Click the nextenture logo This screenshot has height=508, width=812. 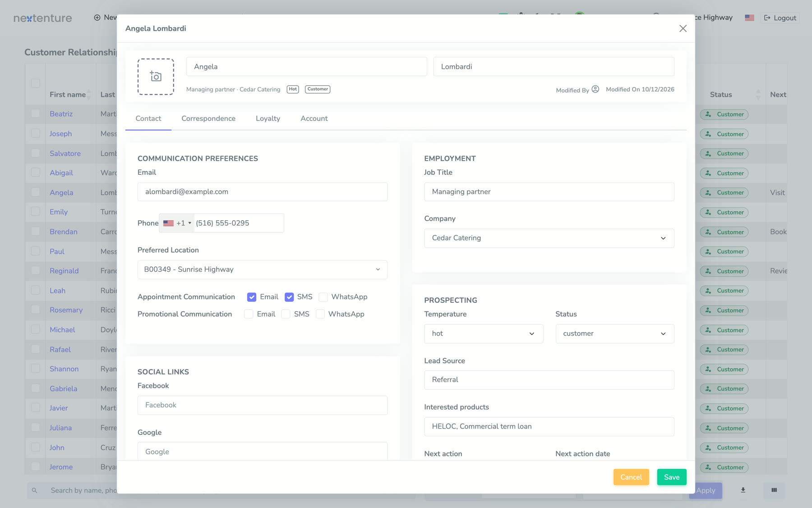(x=43, y=18)
